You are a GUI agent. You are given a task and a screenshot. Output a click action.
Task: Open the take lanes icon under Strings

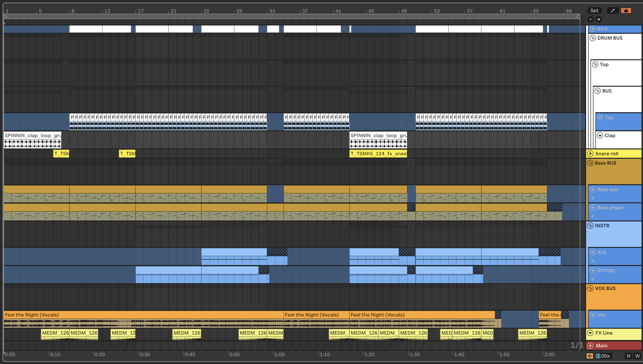click(x=593, y=279)
